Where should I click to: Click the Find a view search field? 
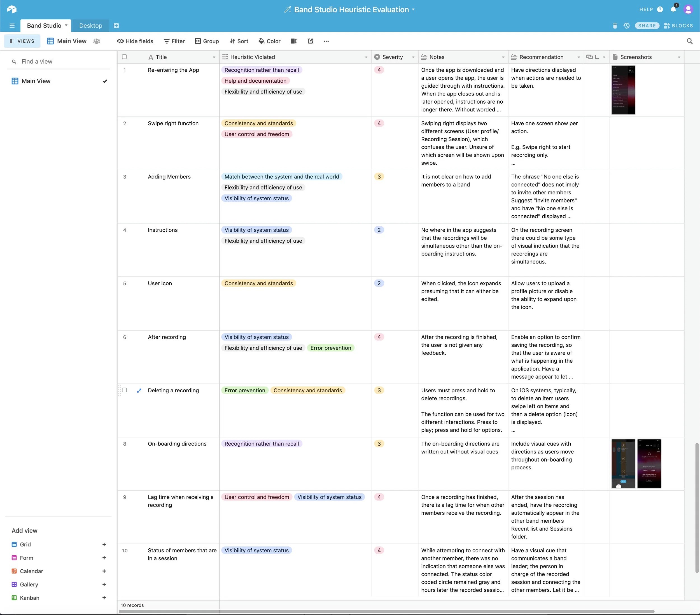coord(58,62)
